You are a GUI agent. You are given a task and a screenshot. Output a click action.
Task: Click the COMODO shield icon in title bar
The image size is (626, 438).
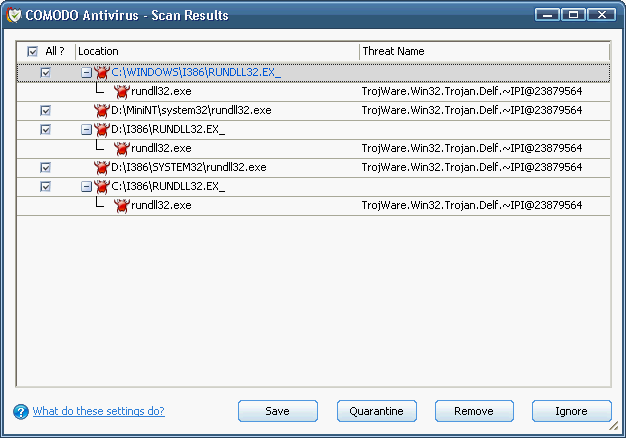pos(14,15)
